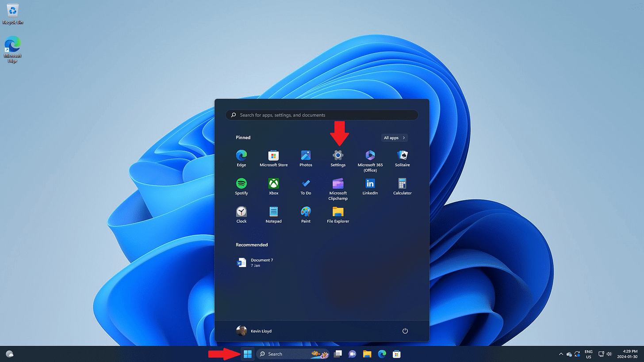Open Microsoft Edge from the taskbar

pos(381,354)
